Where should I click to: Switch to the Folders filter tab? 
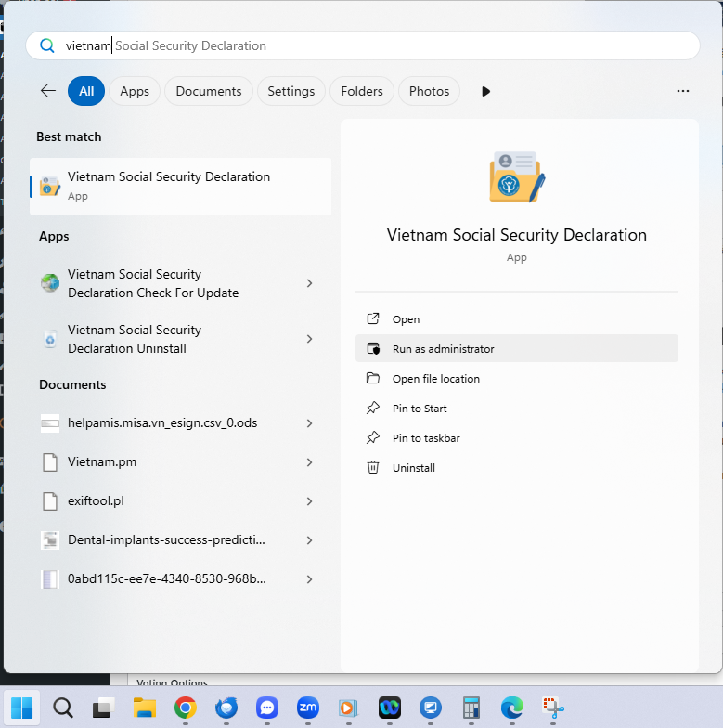tap(362, 91)
